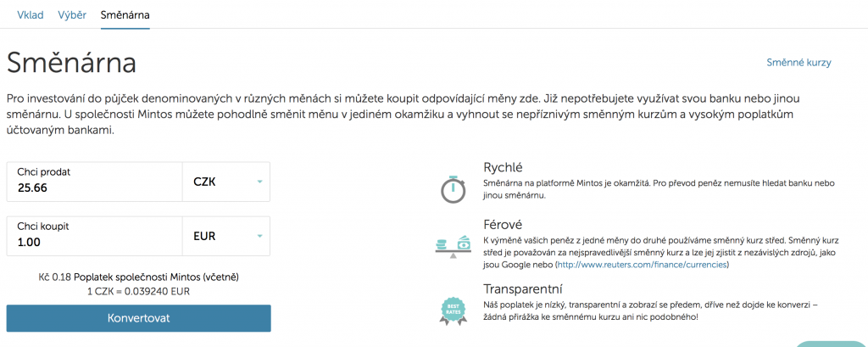
Task: Click the Rychlé heading
Action: coord(503,167)
